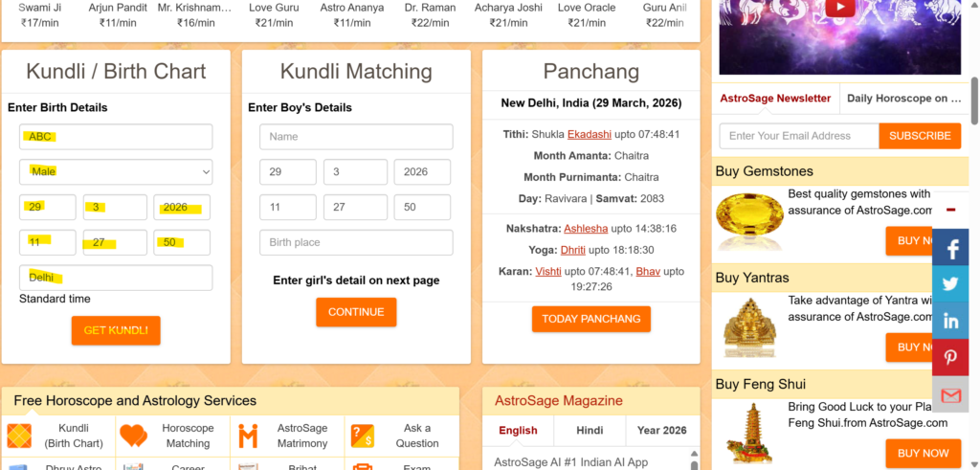Open the Gender dropdown showing Male
980x470 pixels.
[x=116, y=172]
